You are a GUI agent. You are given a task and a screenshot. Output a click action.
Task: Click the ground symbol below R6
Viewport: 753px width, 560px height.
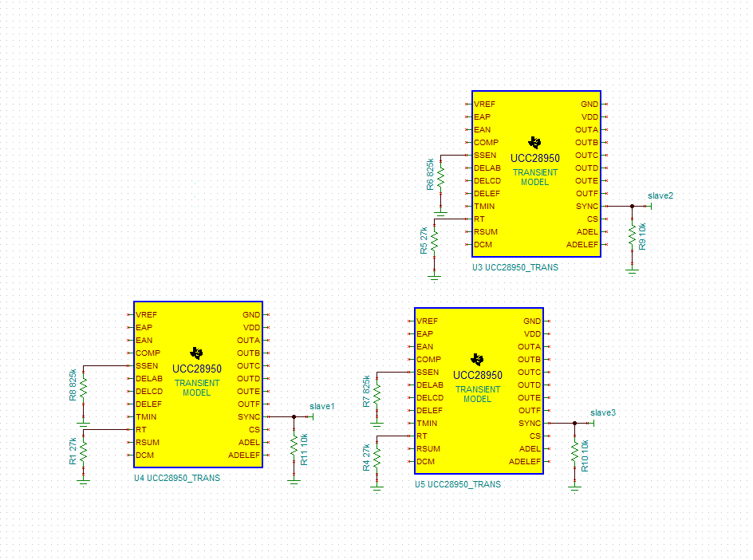[440, 212]
